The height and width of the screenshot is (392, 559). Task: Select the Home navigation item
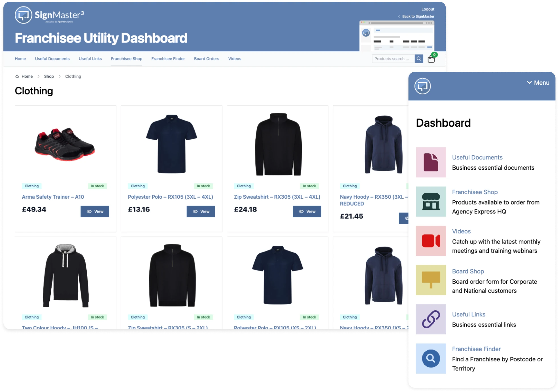click(20, 59)
